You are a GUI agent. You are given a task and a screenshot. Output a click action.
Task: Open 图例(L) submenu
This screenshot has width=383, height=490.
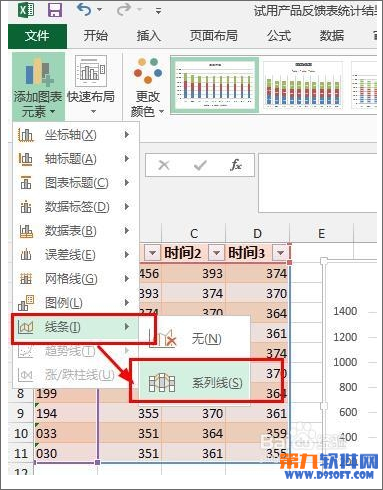click(x=75, y=303)
